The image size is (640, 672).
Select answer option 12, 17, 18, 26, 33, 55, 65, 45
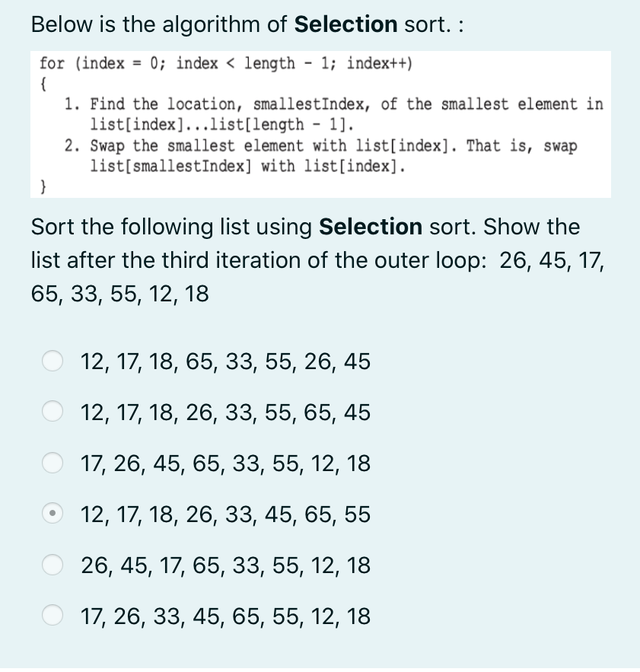pos(223,412)
